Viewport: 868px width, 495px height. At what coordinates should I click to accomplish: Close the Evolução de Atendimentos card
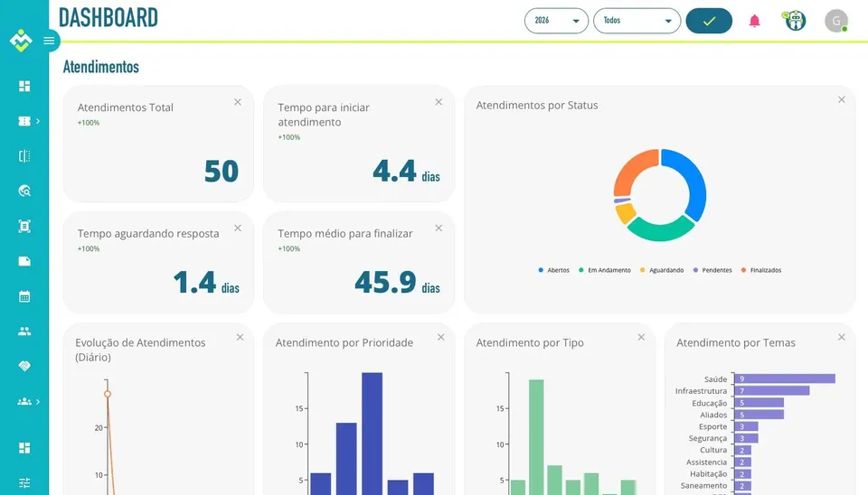240,337
